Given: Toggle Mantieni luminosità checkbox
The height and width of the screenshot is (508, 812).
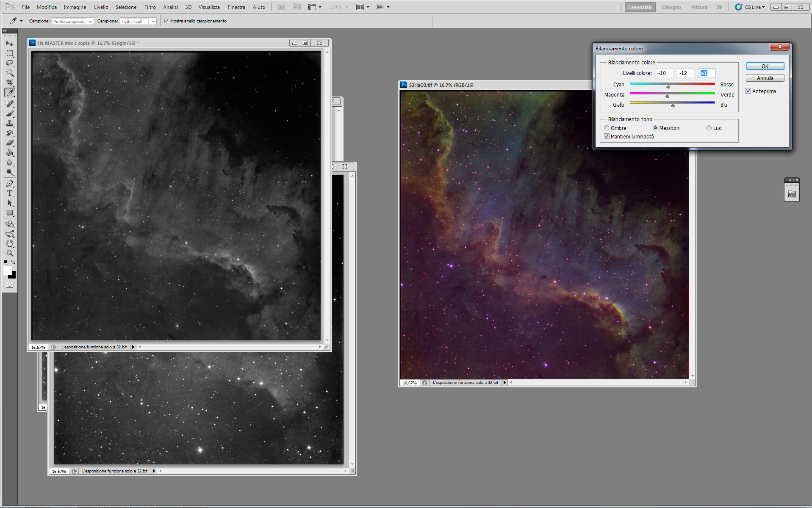Looking at the screenshot, I should pyautogui.click(x=607, y=136).
